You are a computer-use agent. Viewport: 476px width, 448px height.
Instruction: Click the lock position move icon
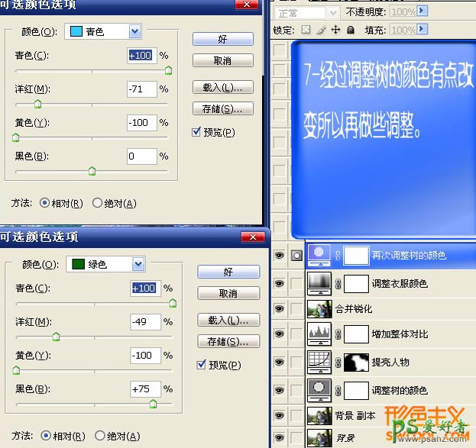(335, 30)
